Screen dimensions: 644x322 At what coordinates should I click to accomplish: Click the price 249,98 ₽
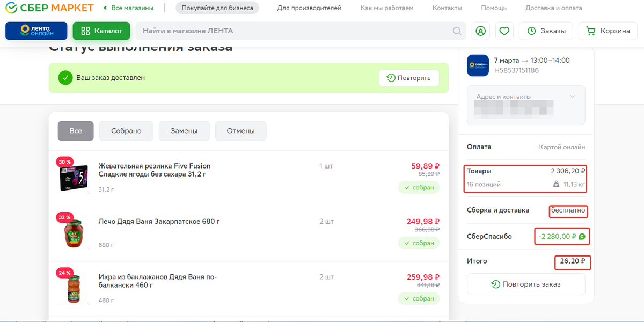pos(423,221)
